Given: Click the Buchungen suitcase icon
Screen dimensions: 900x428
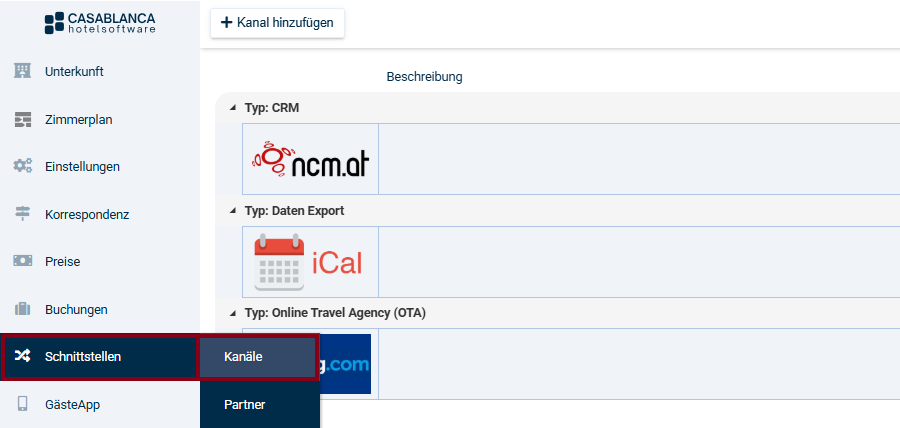Looking at the screenshot, I should (23, 309).
